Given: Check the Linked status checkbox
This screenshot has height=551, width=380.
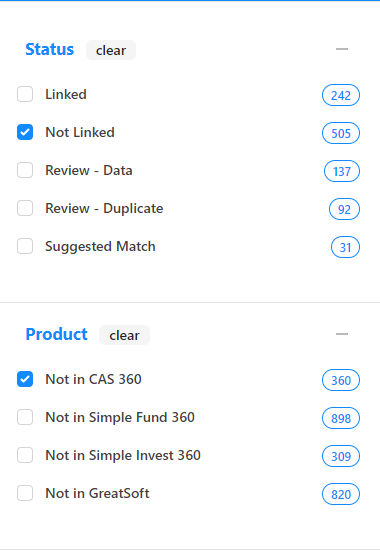Looking at the screenshot, I should [x=25, y=94].
